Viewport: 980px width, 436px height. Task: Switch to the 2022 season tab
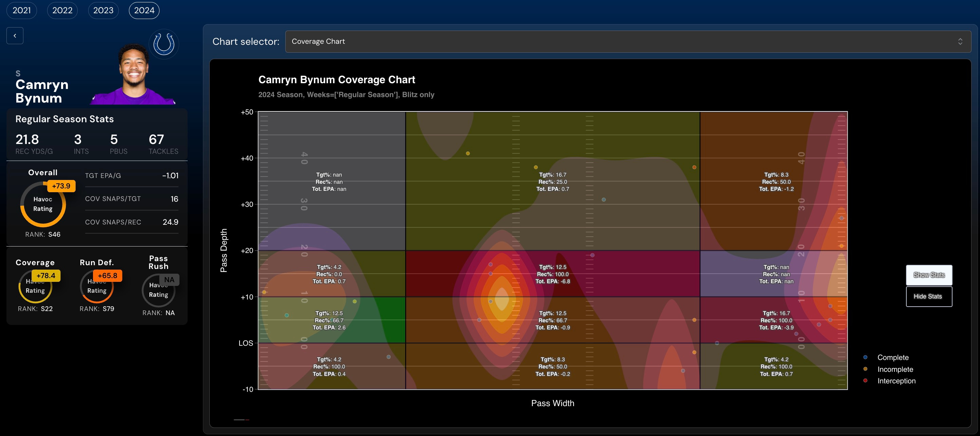(62, 10)
